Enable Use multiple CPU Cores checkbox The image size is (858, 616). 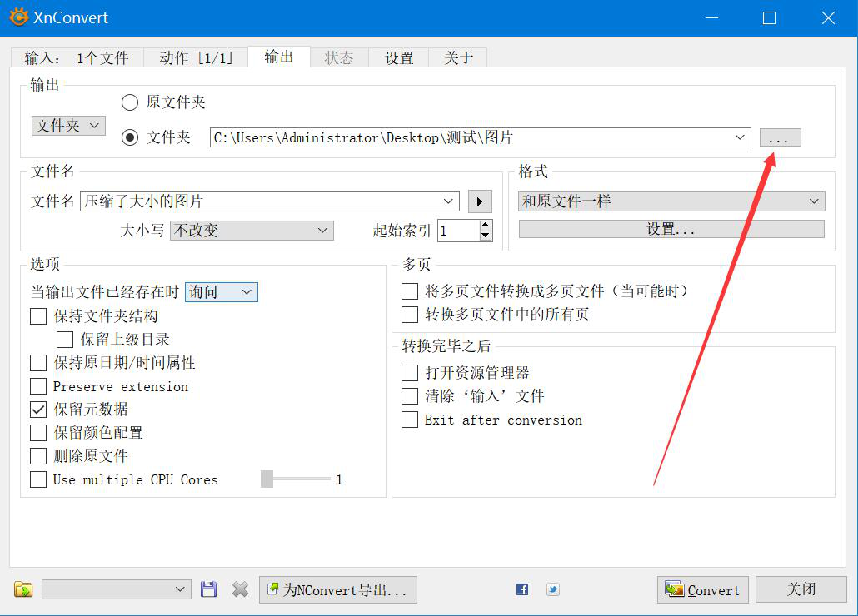(x=38, y=479)
